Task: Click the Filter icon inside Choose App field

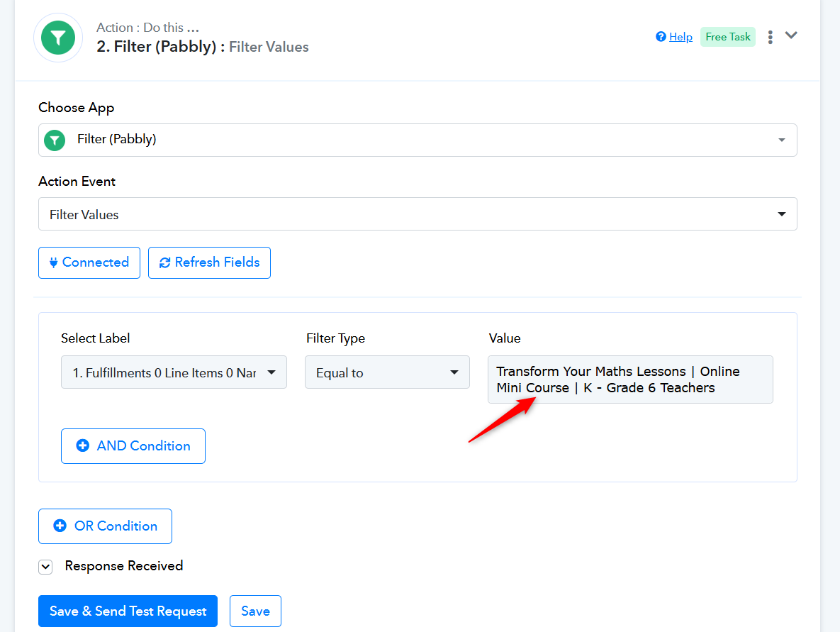Action: [55, 140]
